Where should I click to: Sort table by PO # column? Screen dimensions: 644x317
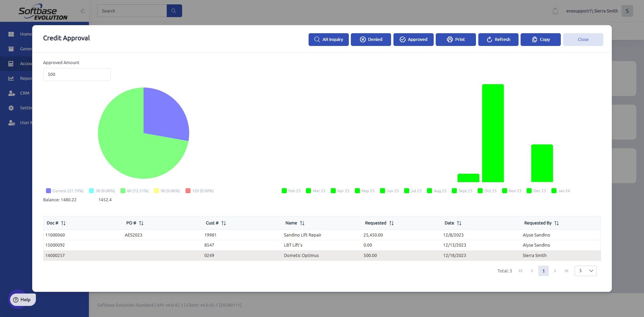click(141, 223)
